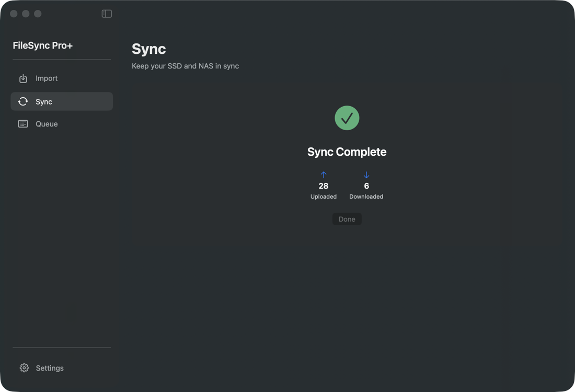Open Settings from the bottom link
This screenshot has width=575, height=392.
50,367
